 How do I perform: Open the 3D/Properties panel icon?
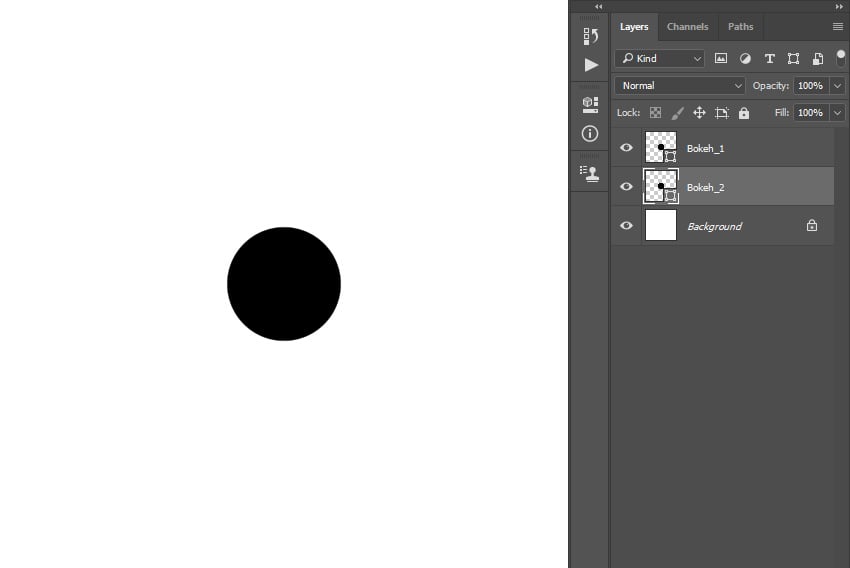click(590, 104)
